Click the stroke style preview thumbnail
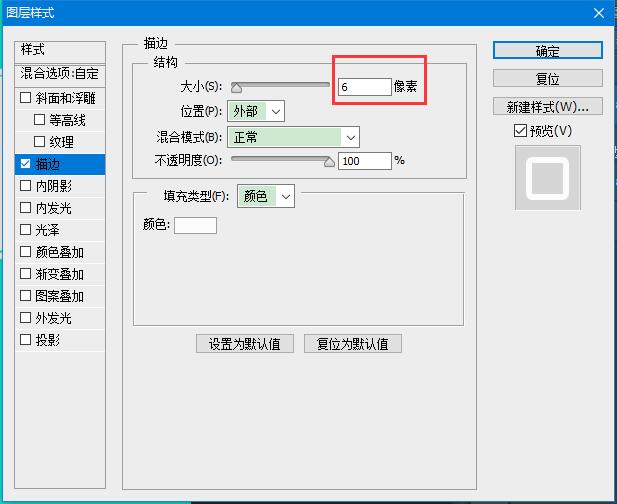The width and height of the screenshot is (617, 504). (548, 178)
